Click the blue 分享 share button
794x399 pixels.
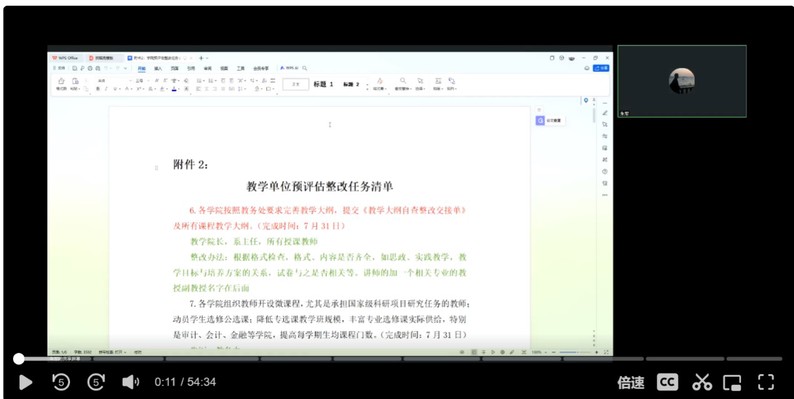(x=601, y=68)
